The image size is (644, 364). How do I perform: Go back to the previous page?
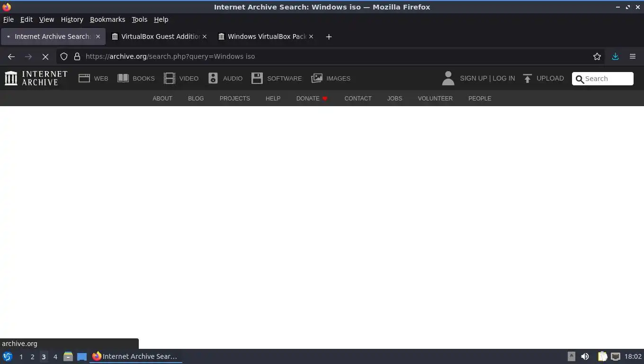11,56
